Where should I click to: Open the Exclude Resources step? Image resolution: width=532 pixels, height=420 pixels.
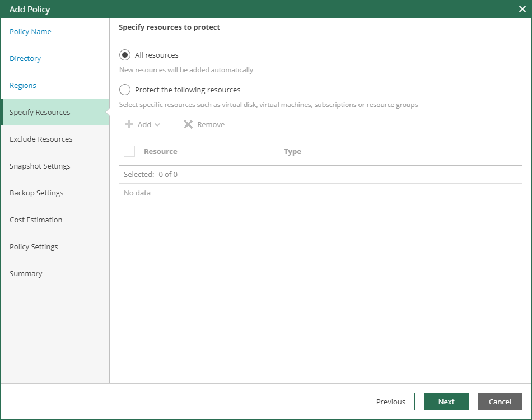coord(41,139)
